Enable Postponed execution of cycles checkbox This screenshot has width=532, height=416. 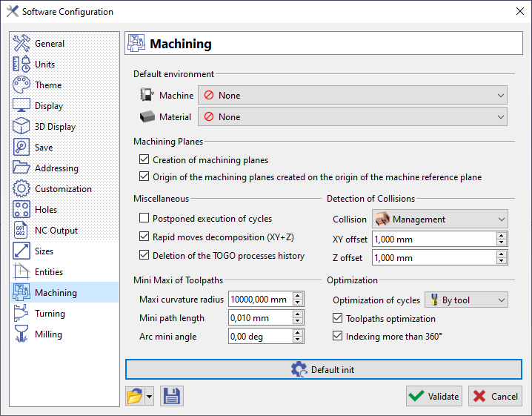(x=144, y=219)
